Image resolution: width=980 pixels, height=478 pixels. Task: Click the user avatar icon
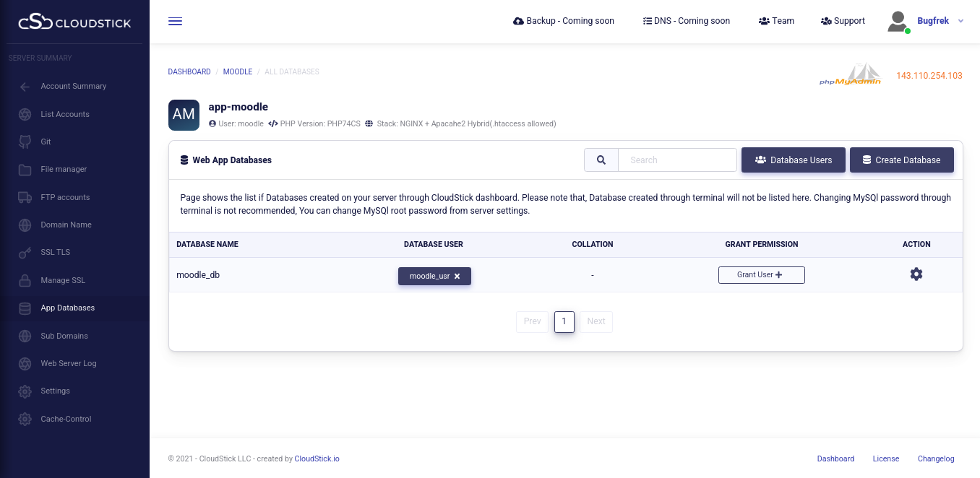(x=898, y=21)
